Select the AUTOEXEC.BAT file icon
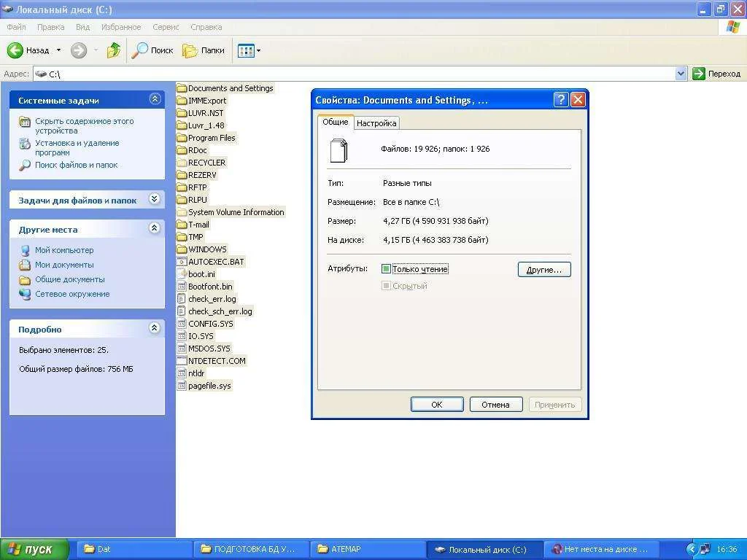 coord(182,262)
